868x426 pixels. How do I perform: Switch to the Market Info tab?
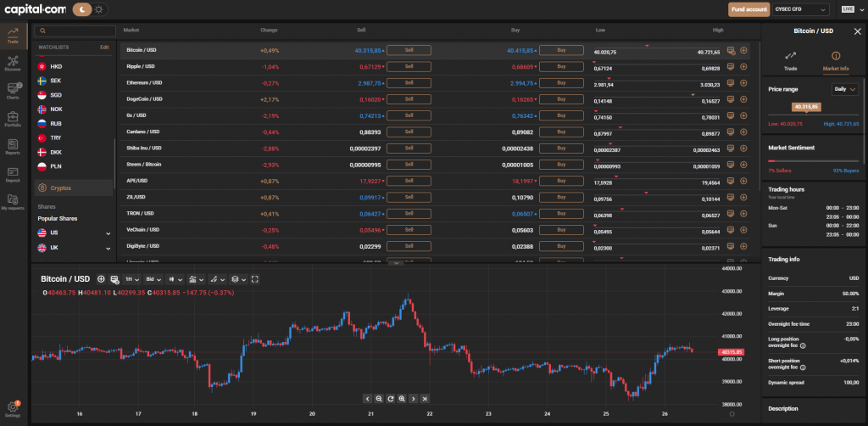coord(835,60)
